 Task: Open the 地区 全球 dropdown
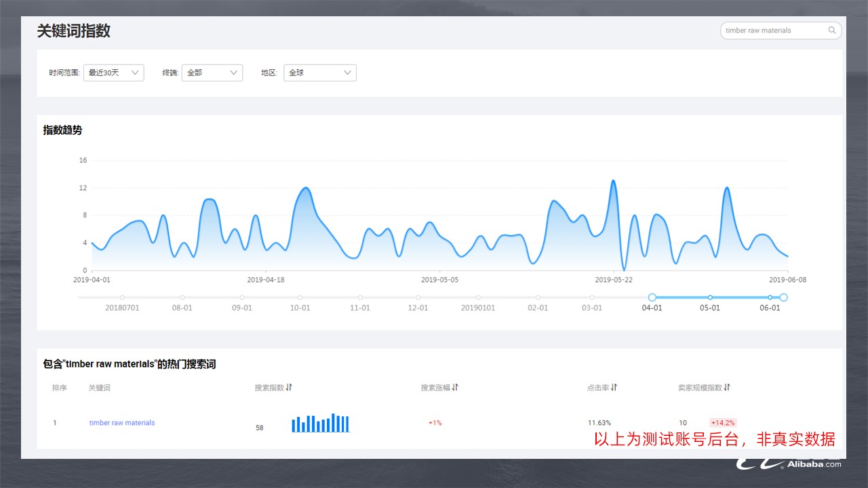coord(320,73)
